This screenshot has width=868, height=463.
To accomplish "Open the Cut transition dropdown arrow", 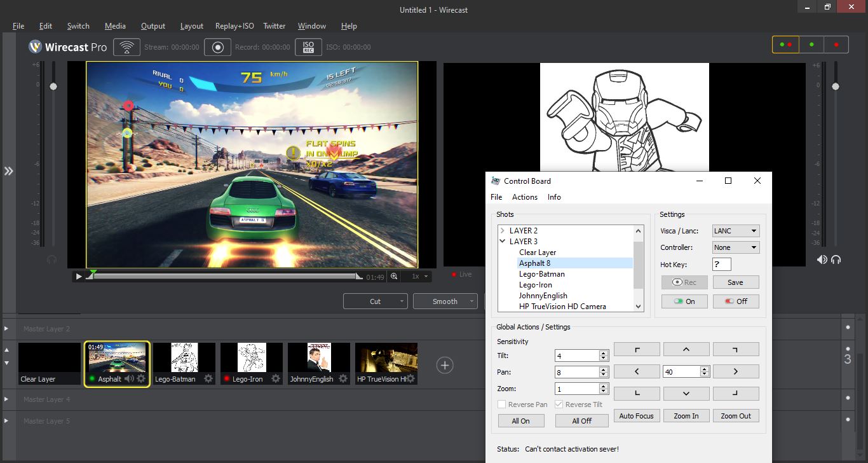I will (x=402, y=301).
